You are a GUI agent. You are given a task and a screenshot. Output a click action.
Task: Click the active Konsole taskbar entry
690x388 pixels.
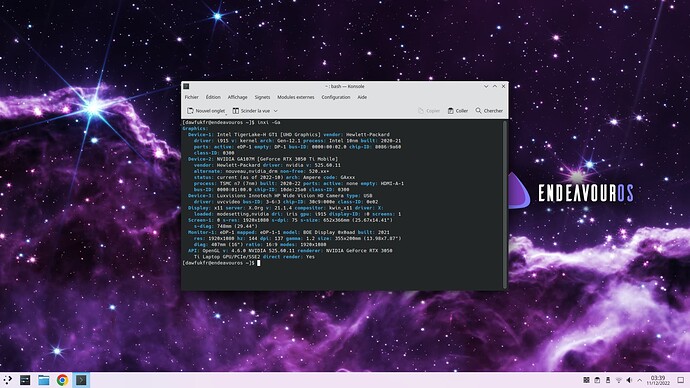(81, 380)
